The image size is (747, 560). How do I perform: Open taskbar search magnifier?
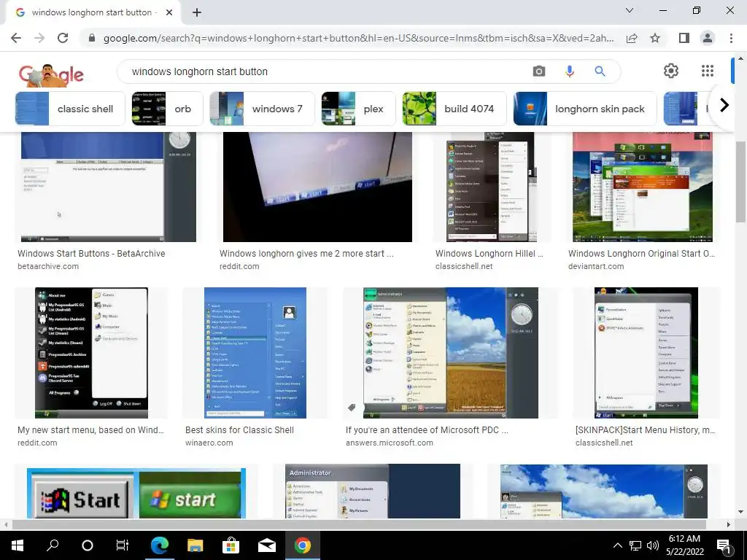(53, 545)
